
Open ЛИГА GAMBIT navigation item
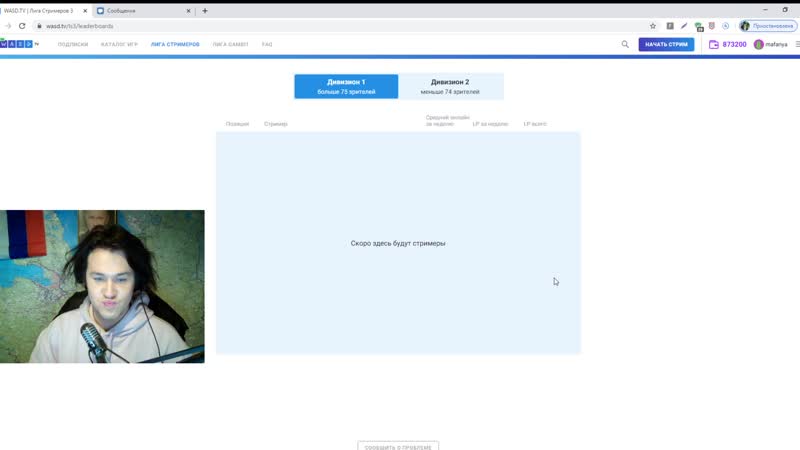pos(231,44)
